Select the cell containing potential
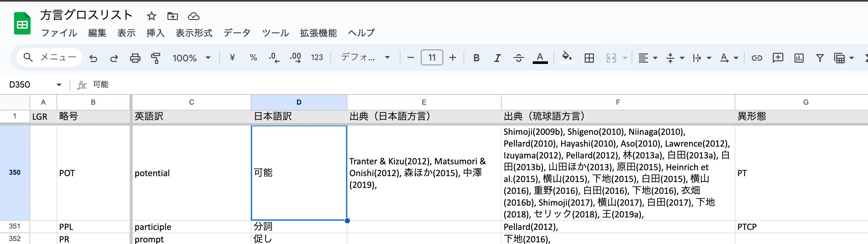This screenshot has height=244, width=868. click(191, 173)
